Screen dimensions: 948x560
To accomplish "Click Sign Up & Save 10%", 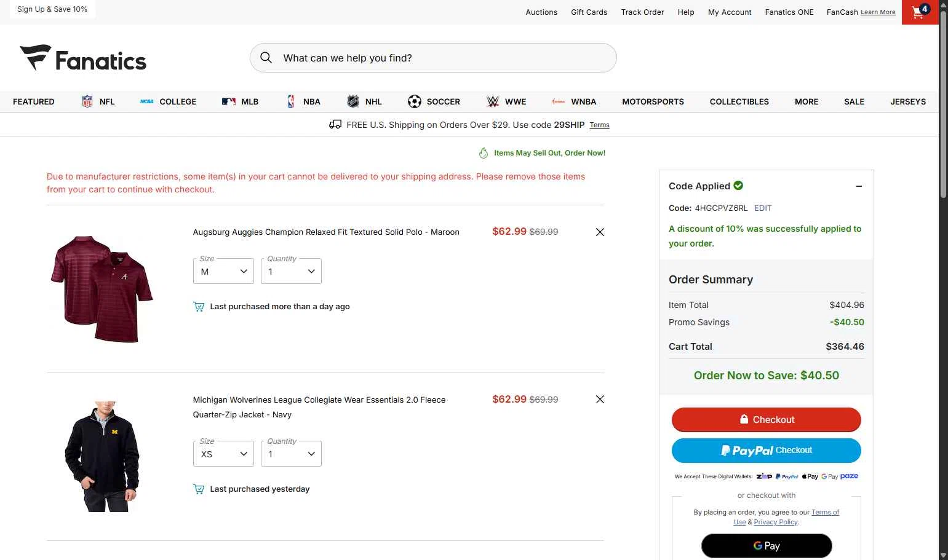I will pyautogui.click(x=52, y=9).
